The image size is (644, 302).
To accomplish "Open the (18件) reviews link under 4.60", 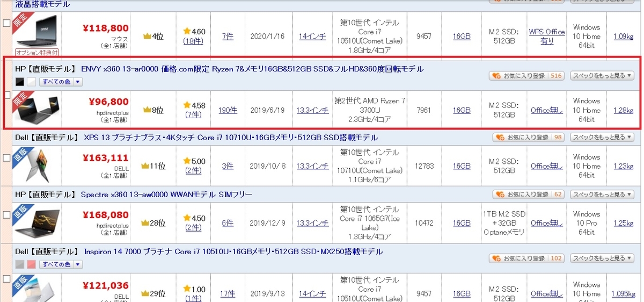I will pos(193,41).
